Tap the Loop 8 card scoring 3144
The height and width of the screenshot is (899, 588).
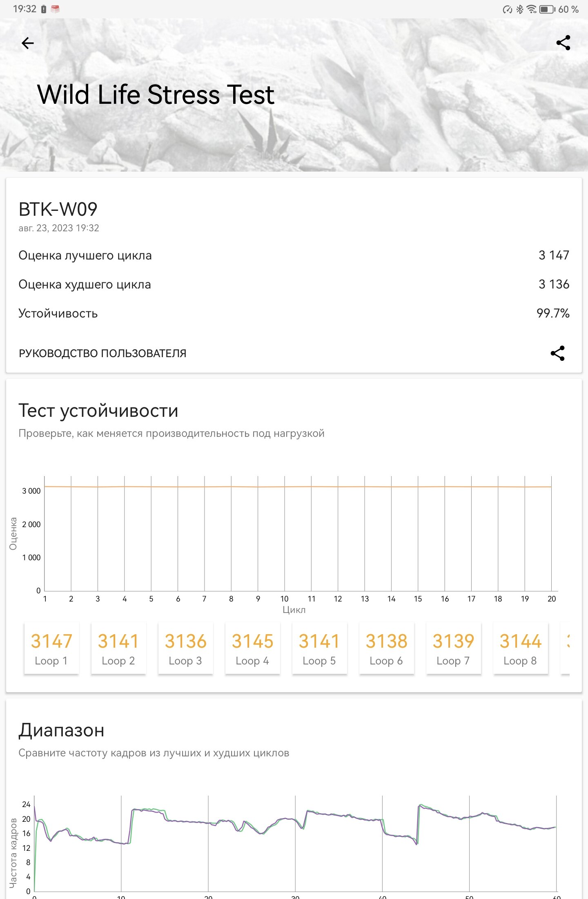(520, 648)
